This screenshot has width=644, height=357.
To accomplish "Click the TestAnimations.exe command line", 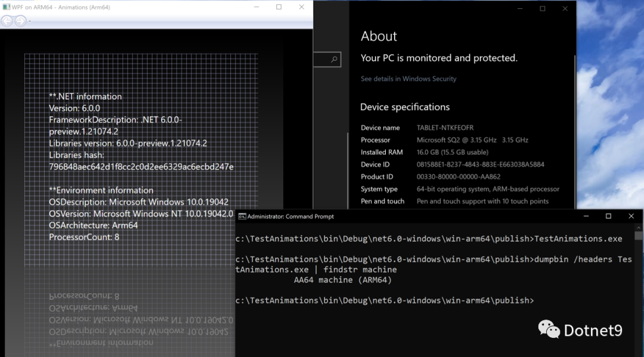I will (x=429, y=239).
